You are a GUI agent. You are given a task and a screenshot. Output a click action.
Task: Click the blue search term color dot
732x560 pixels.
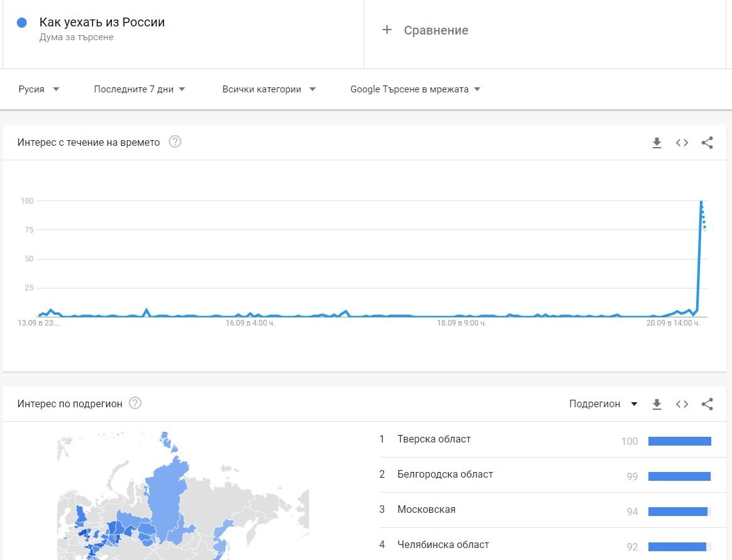coord(22,23)
